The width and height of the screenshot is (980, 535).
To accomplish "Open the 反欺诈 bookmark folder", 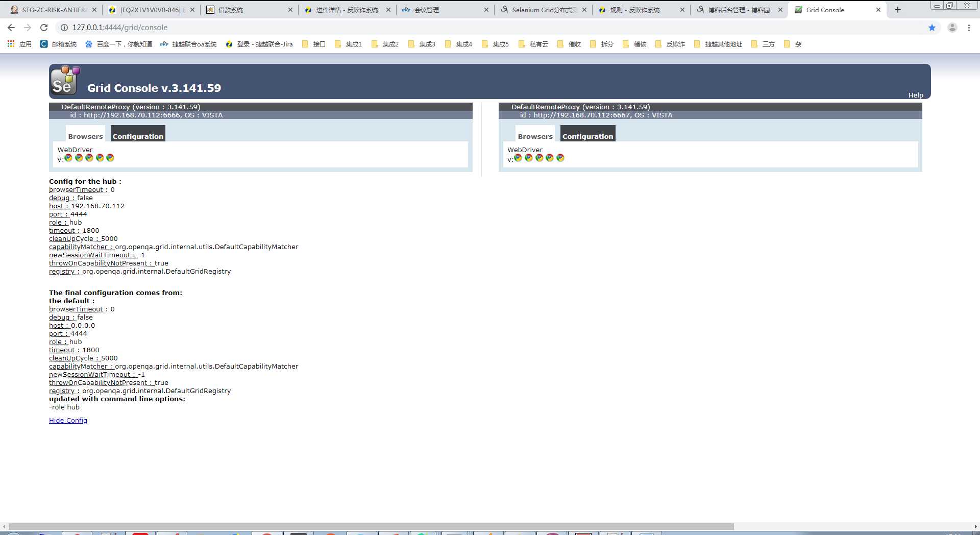I will tap(670, 44).
